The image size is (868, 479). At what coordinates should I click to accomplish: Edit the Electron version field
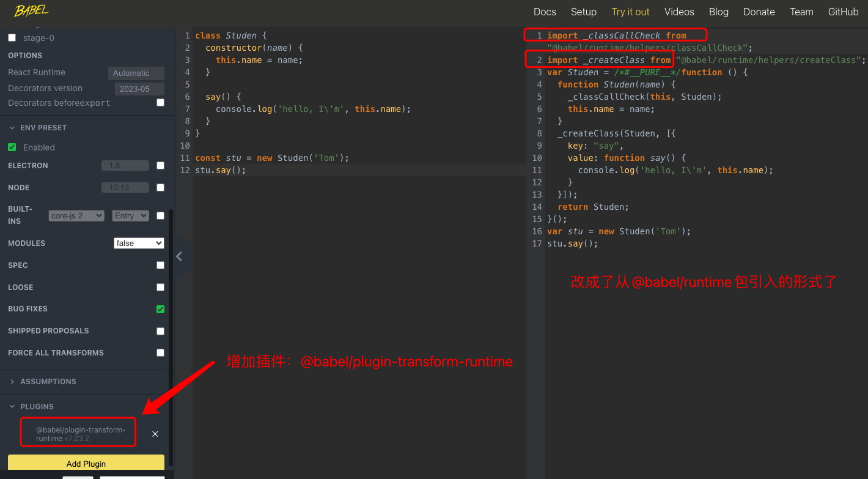click(x=125, y=166)
